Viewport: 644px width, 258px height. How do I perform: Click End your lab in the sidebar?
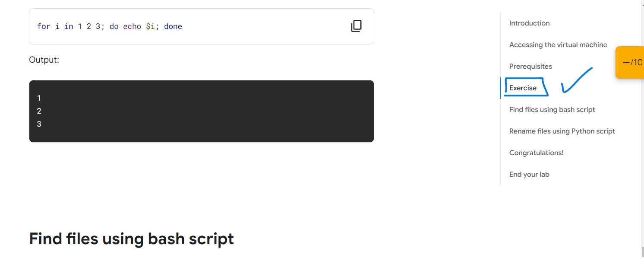529,174
